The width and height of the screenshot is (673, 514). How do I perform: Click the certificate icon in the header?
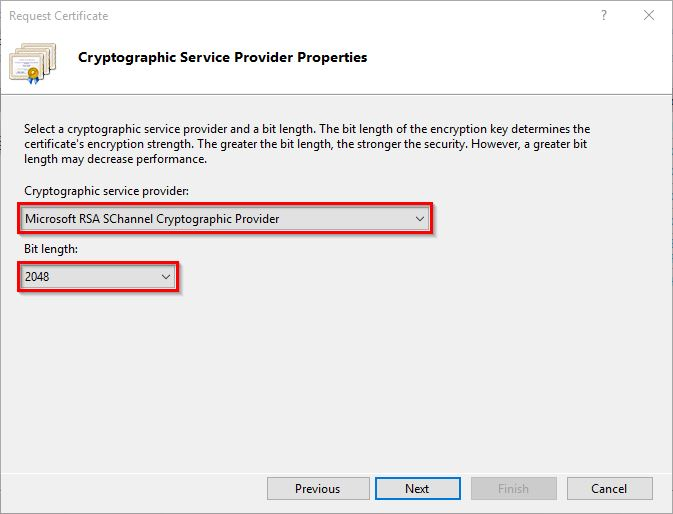[33, 61]
